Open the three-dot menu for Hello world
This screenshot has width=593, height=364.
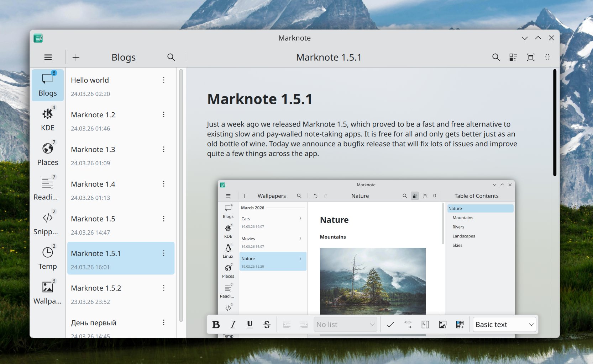164,80
